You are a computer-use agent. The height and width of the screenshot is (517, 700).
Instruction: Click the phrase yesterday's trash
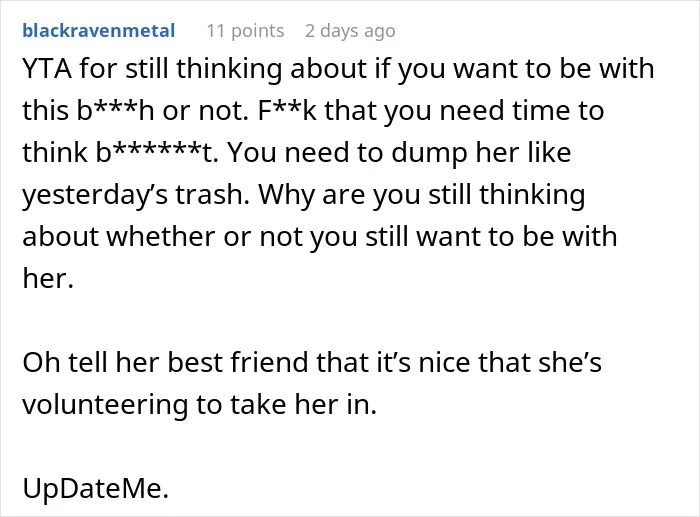tap(136, 195)
